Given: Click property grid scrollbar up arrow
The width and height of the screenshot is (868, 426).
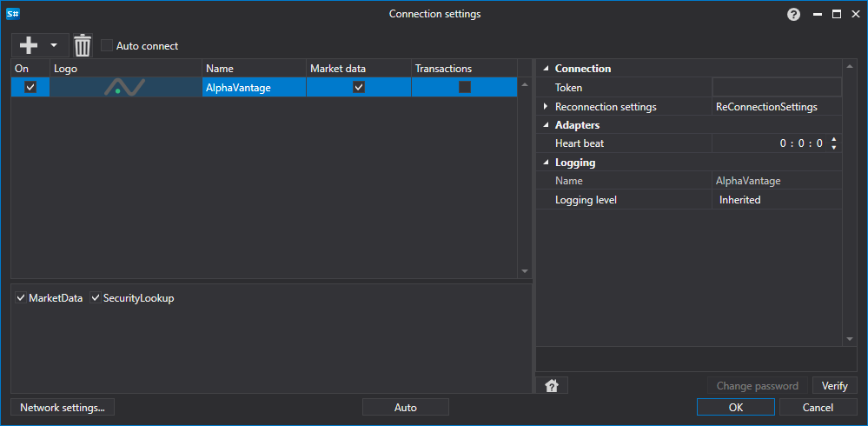Looking at the screenshot, I should [850, 67].
